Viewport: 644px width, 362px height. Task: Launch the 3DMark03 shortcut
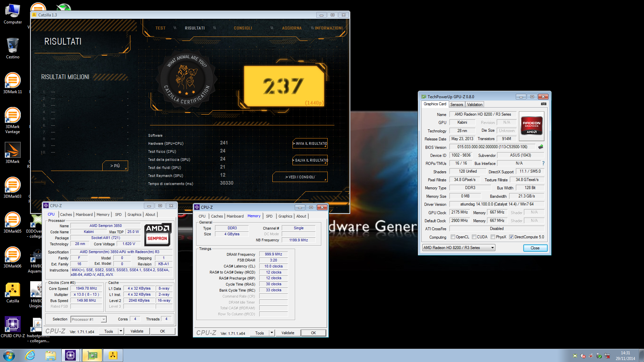[x=12, y=188]
